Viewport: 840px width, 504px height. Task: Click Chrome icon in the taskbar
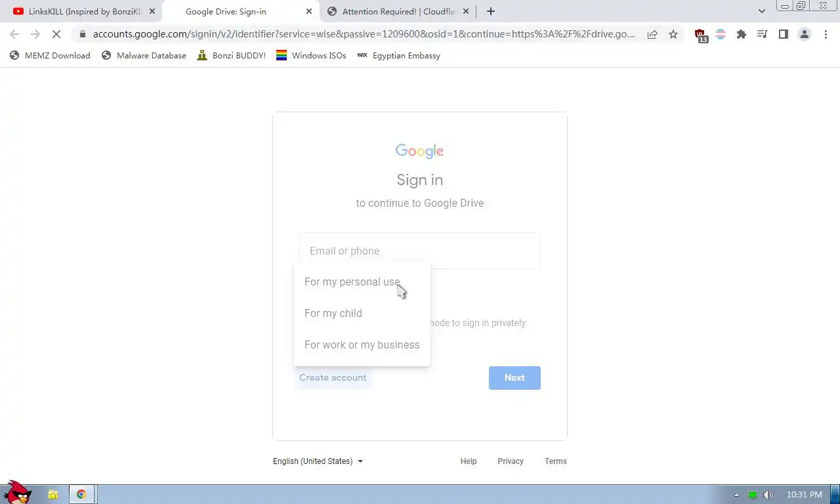pos(81,494)
